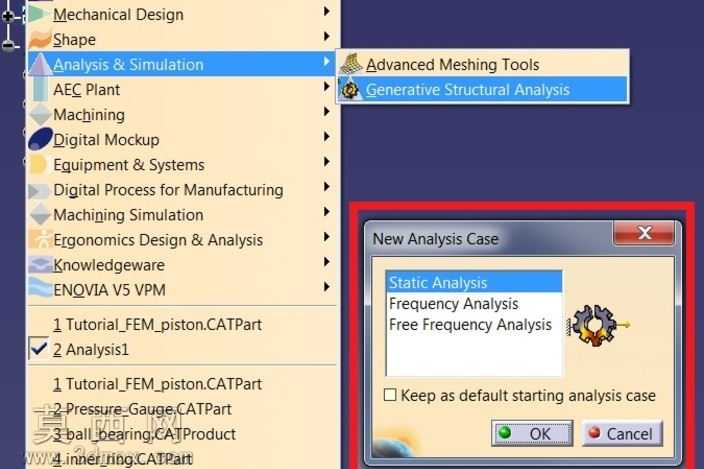The image size is (704, 469).
Task: Select Free Frequency Analysis in the list
Action: click(474, 324)
